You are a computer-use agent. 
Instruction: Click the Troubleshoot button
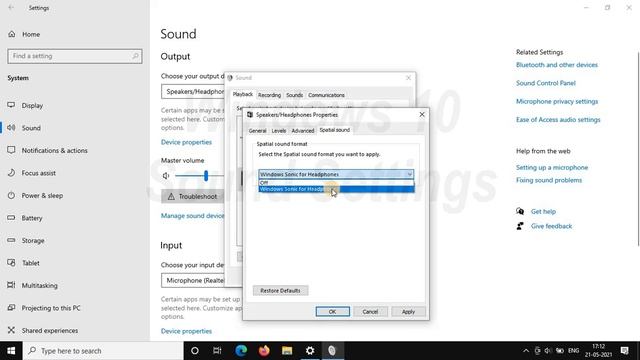tap(192, 196)
